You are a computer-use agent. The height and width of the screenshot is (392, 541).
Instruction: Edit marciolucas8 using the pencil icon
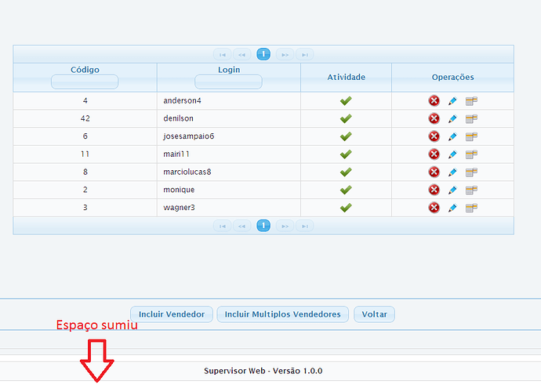tap(452, 172)
